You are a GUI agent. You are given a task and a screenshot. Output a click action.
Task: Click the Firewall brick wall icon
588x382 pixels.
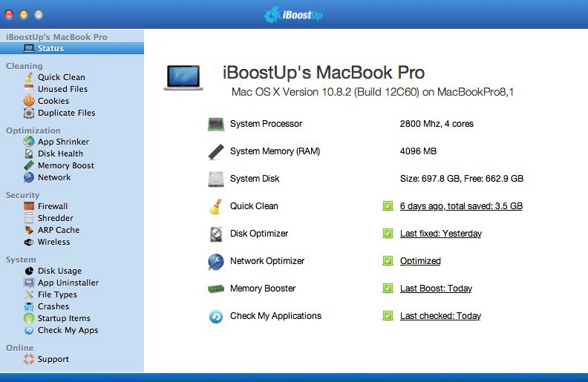click(x=29, y=206)
